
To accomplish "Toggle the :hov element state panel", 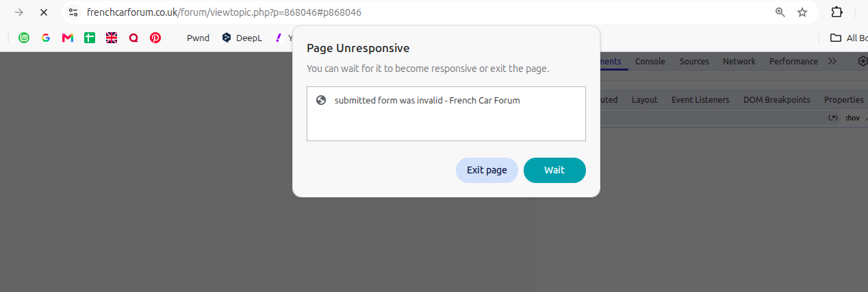I will [852, 118].
